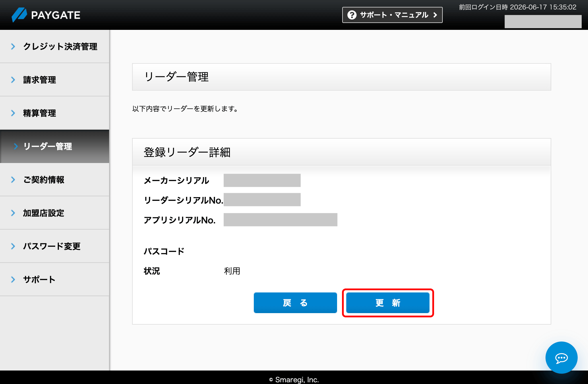The height and width of the screenshot is (384, 588).
Task: Open クレジット決済管理 menu
Action: coord(55,46)
